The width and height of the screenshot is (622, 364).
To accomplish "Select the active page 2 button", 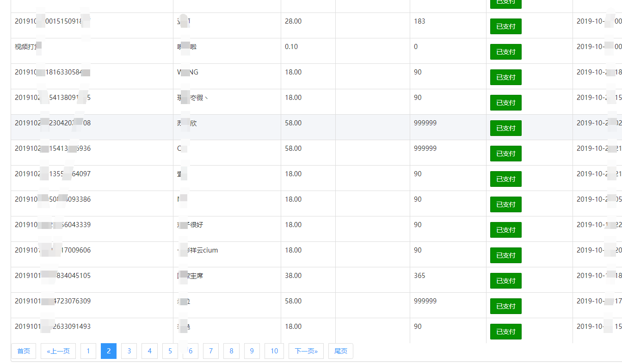I will (x=109, y=351).
